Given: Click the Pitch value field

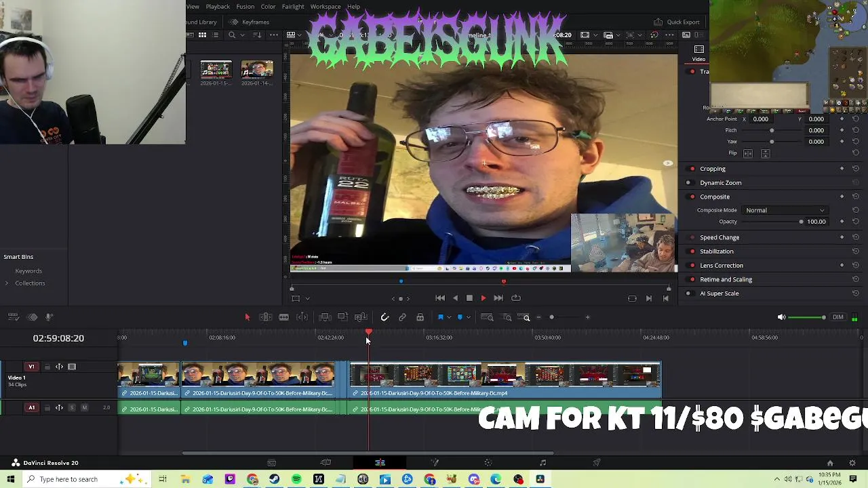Looking at the screenshot, I should point(816,130).
